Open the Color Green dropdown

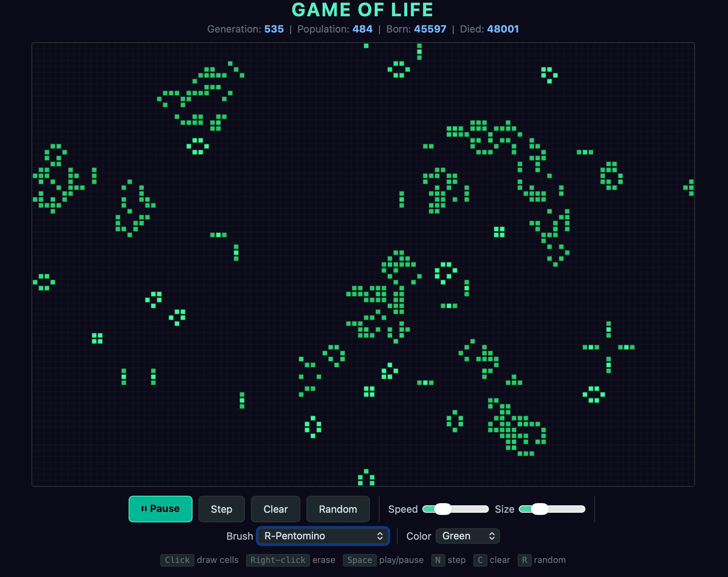pyautogui.click(x=467, y=536)
